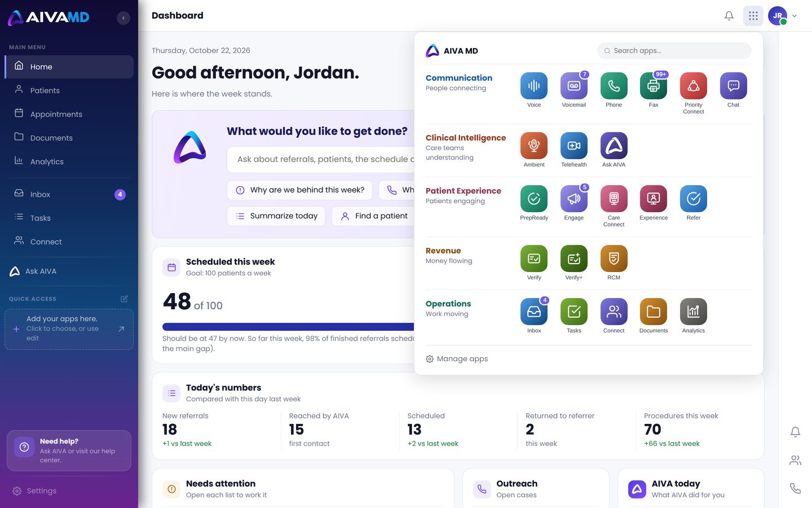Launch the RCM app

(x=614, y=259)
